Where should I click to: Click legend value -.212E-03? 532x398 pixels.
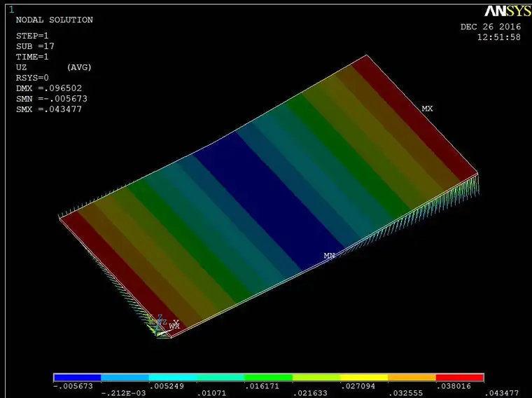(x=123, y=393)
